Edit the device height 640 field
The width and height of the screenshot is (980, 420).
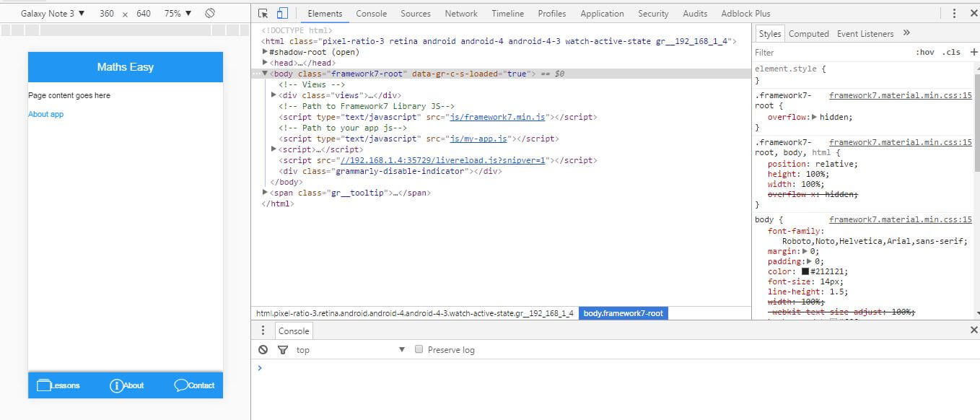click(143, 13)
